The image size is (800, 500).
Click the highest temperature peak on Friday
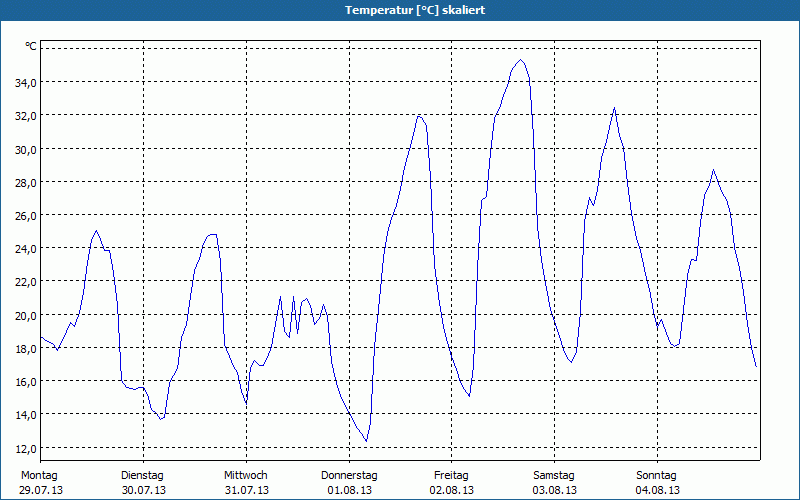(x=520, y=60)
